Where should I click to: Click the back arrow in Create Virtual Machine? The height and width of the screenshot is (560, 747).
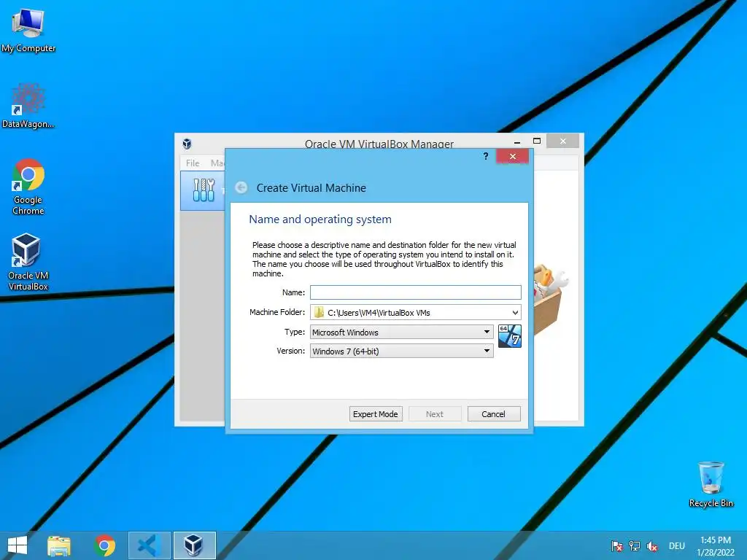click(x=241, y=187)
